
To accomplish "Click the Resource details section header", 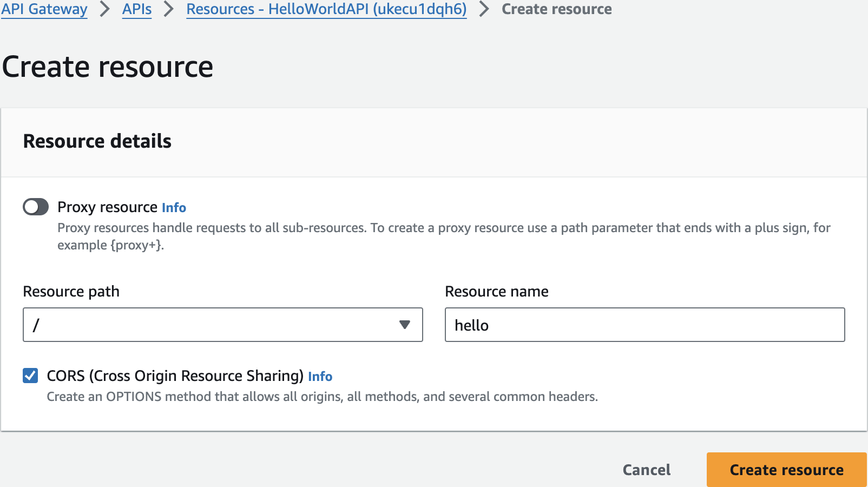I will pos(97,141).
